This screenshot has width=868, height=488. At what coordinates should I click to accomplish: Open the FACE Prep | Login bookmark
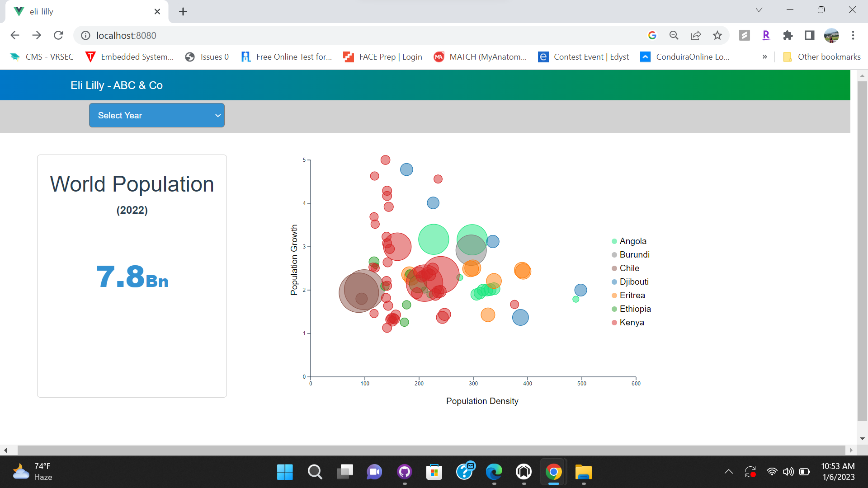tap(382, 56)
